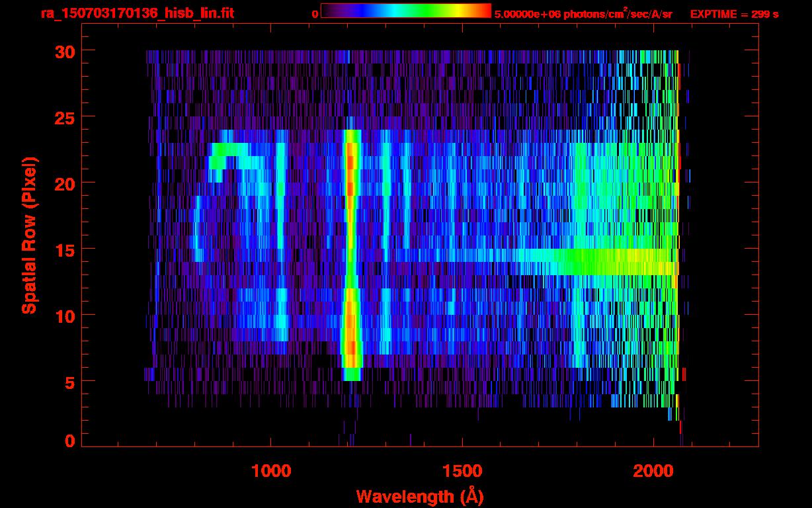This screenshot has height=508, width=812.
Task: Click the 2000 wavelength tick label
Action: 653,471
